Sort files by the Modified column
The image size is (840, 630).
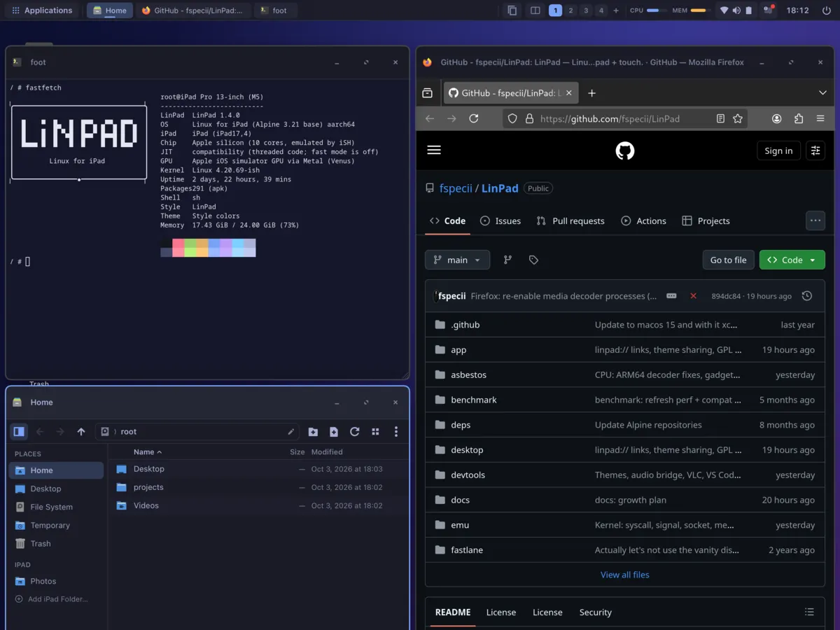pos(327,451)
